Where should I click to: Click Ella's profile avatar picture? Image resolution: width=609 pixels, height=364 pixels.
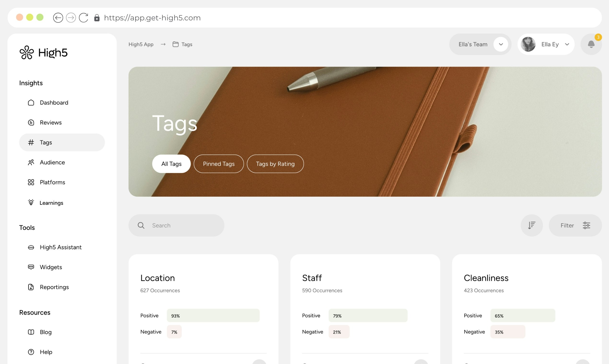pyautogui.click(x=528, y=44)
